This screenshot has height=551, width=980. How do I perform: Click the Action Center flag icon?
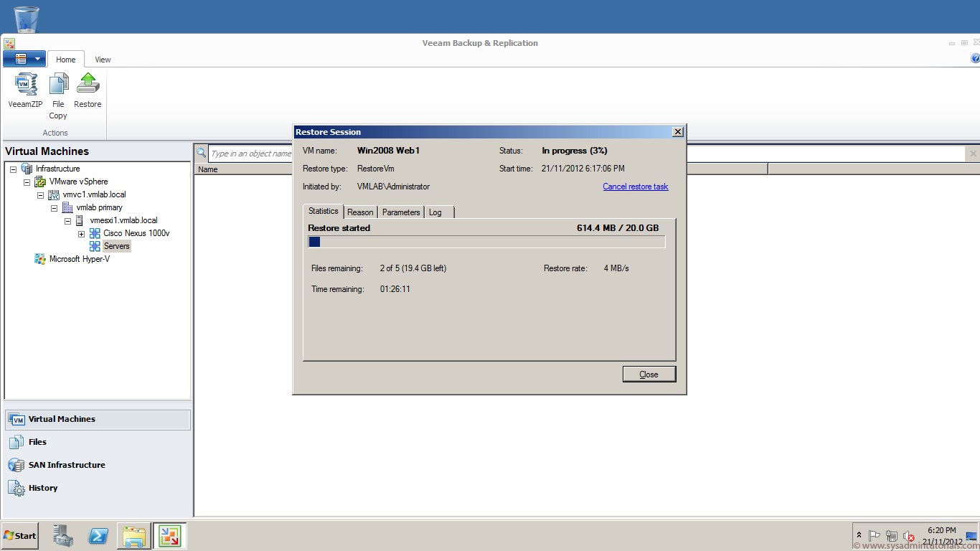(875, 536)
